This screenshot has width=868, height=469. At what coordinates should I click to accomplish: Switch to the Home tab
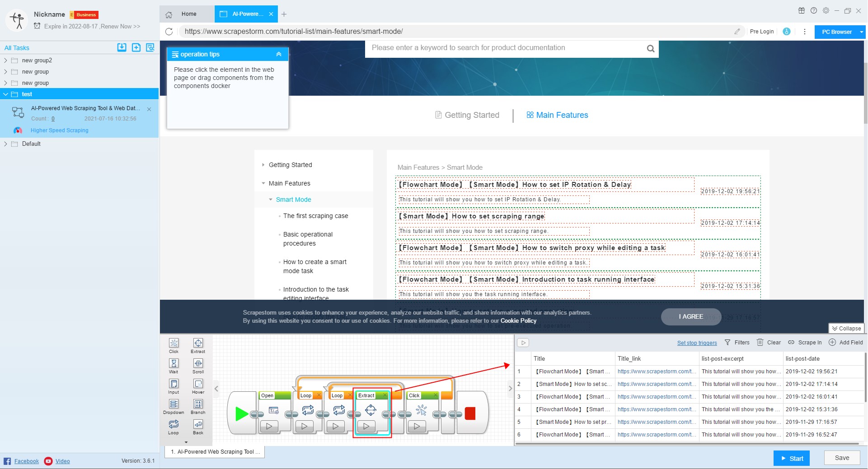188,14
